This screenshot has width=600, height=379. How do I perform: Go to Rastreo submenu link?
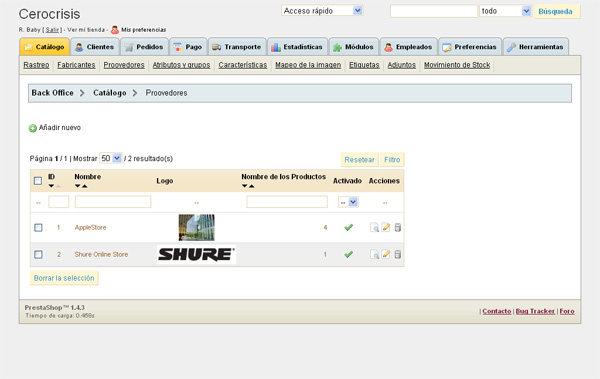[36, 65]
